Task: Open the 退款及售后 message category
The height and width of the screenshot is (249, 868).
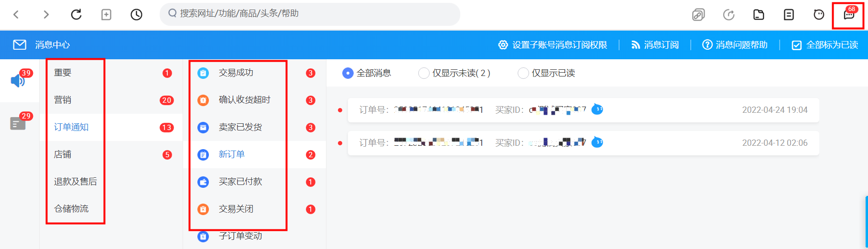Action: point(76,182)
